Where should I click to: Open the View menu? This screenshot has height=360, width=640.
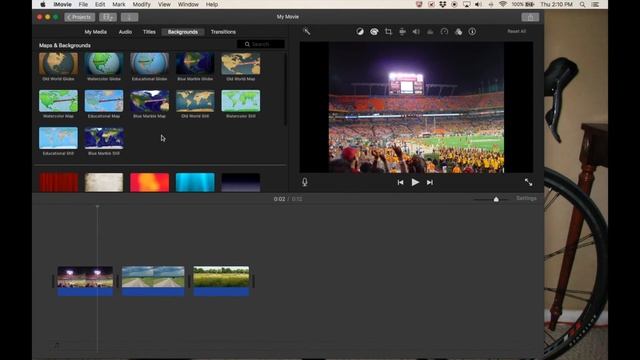point(164,4)
